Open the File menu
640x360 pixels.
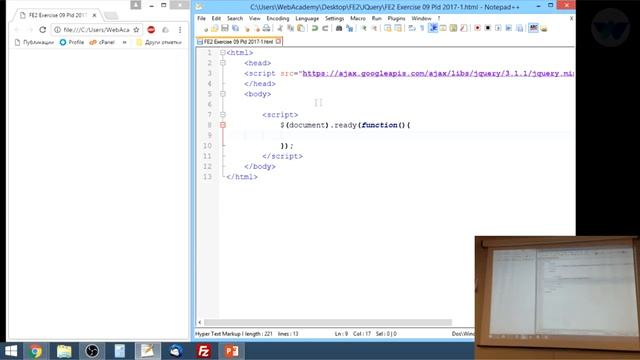tap(201, 18)
